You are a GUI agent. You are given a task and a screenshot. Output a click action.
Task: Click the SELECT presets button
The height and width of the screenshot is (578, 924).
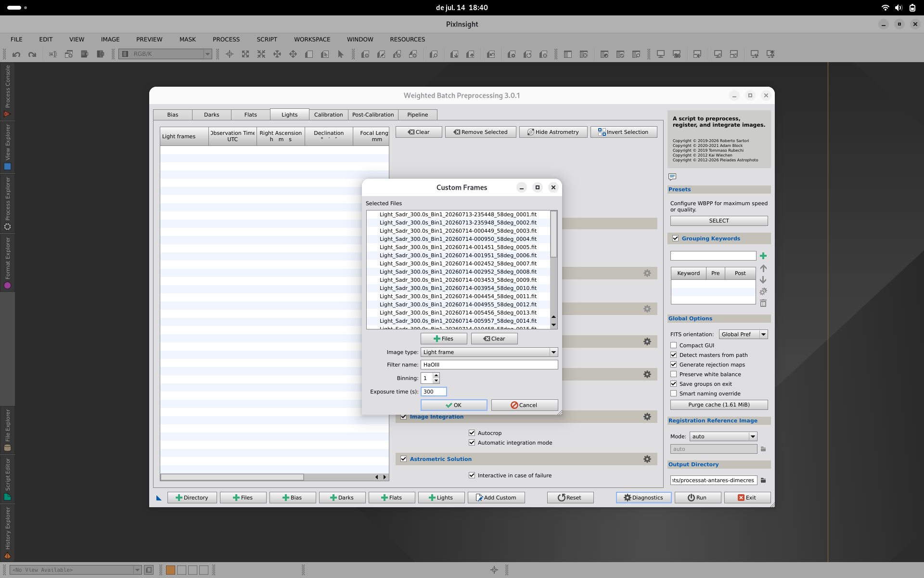pos(719,221)
